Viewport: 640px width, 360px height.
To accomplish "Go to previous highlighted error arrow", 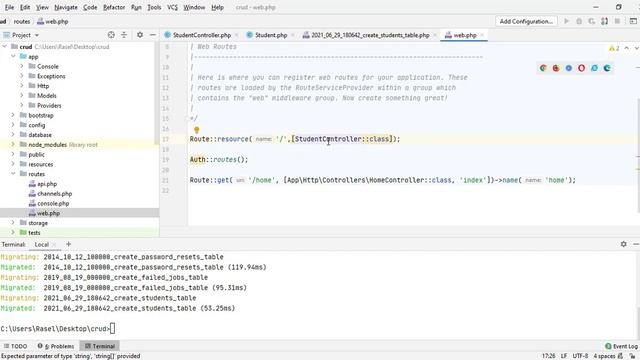I will (x=627, y=48).
